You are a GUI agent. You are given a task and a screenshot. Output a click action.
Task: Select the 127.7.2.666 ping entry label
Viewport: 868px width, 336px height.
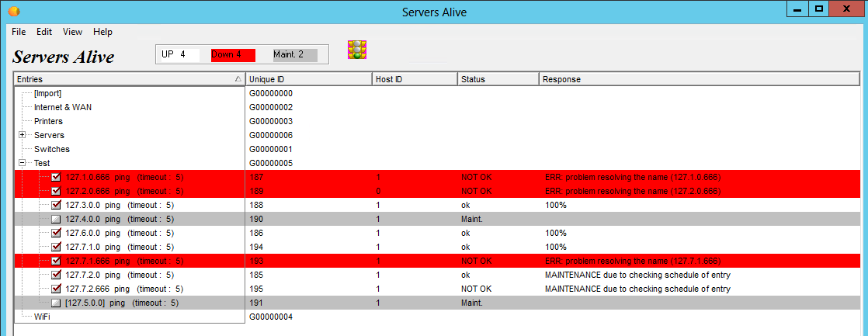(124, 289)
